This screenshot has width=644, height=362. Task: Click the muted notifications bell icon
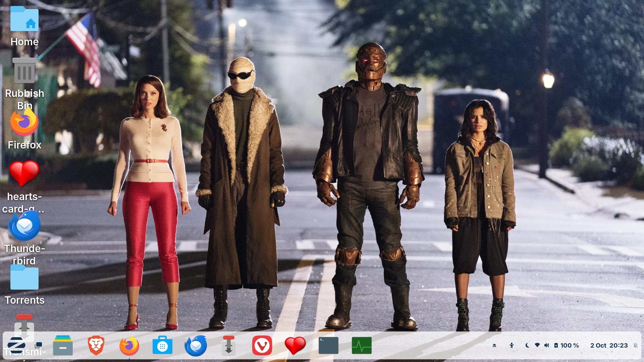(x=635, y=346)
